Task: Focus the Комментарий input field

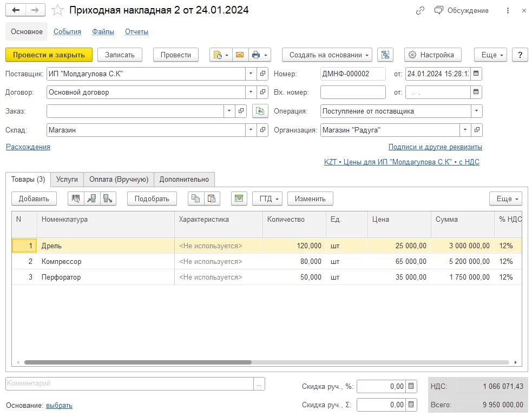Action: pos(129,383)
